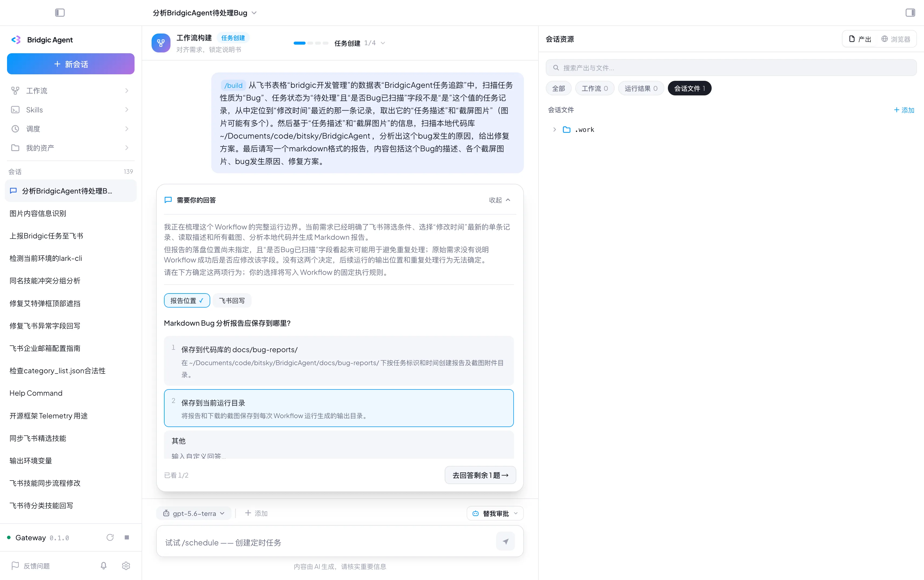Click 输入自定义回答 custom answer field
The width and height of the screenshot is (924, 580).
199,456
